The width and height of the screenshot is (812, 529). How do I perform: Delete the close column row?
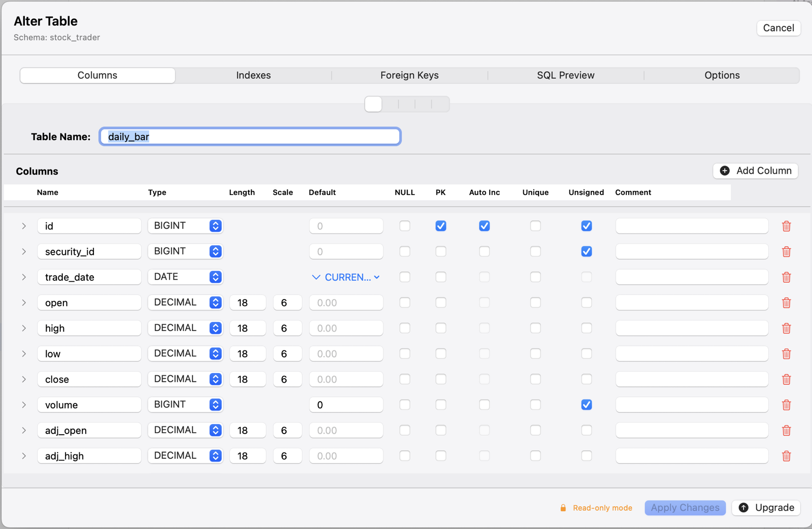tap(786, 379)
